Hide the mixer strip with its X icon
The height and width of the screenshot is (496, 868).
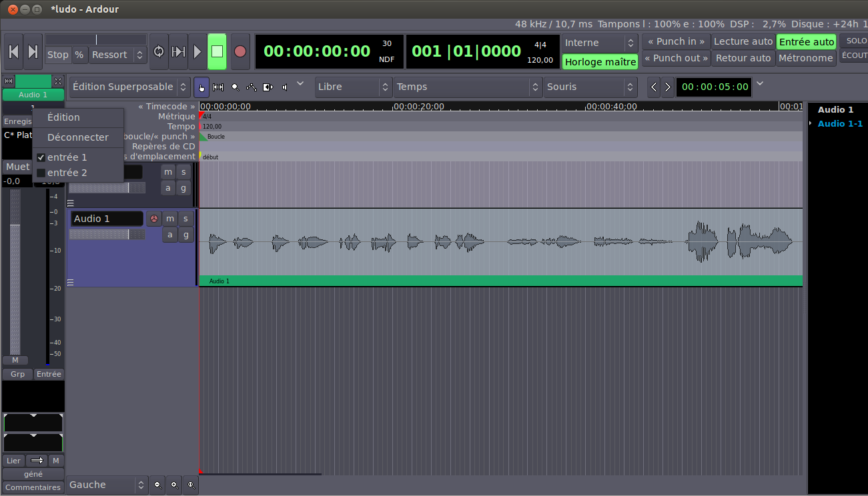coord(58,81)
